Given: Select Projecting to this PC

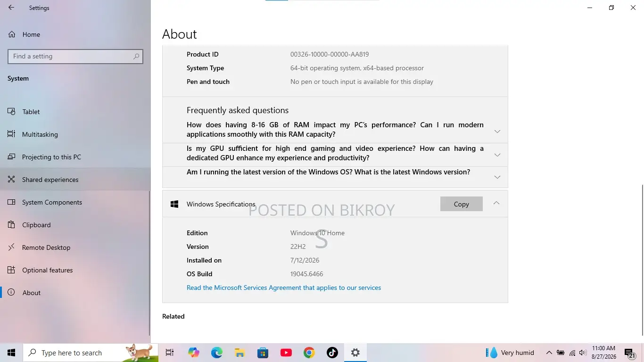Looking at the screenshot, I should pos(75,157).
